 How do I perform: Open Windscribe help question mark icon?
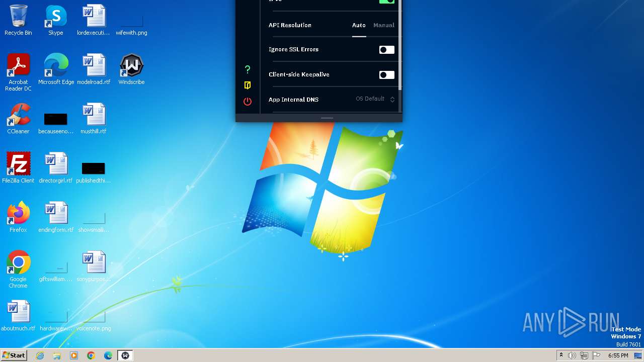(x=247, y=69)
